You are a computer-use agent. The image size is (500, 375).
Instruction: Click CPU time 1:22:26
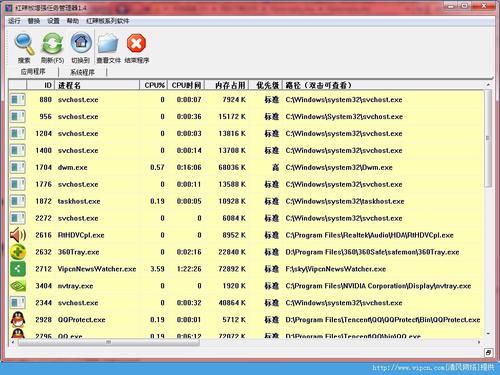pyautogui.click(x=189, y=269)
